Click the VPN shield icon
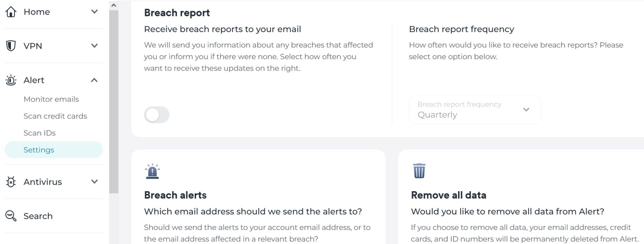The height and width of the screenshot is (244, 644). [x=11, y=46]
